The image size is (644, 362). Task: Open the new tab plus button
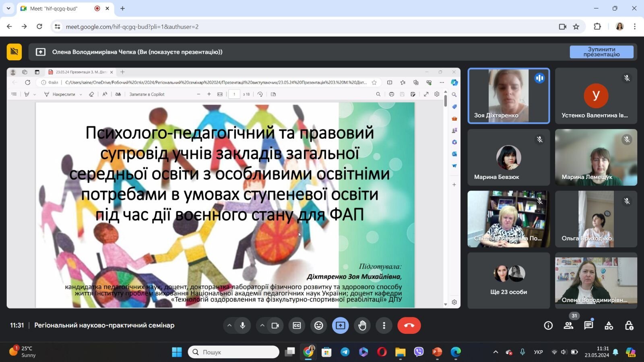[x=122, y=8]
